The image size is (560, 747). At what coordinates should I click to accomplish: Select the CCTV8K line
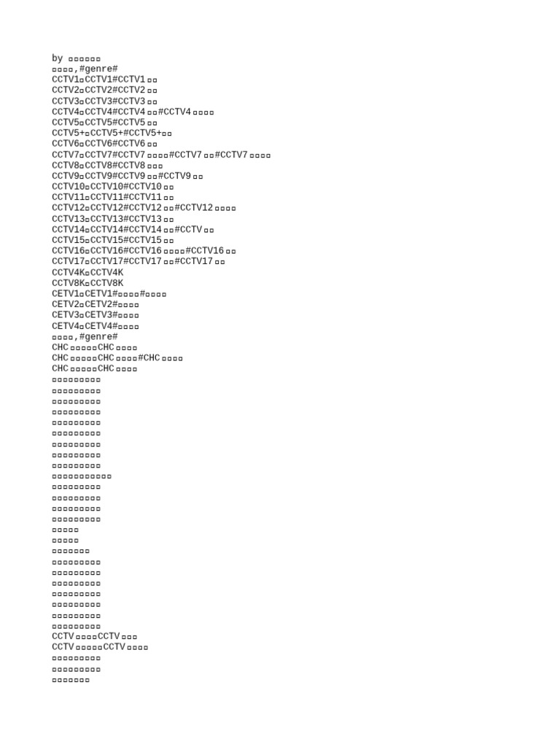click(87, 283)
